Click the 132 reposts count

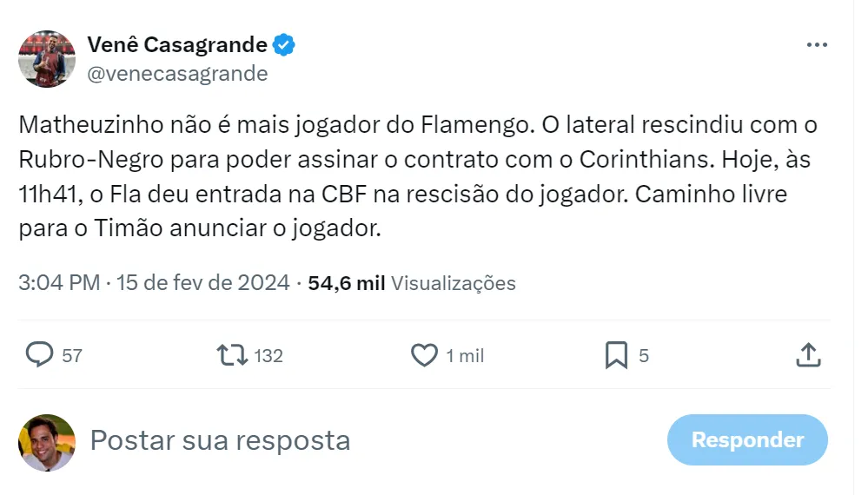pos(268,356)
